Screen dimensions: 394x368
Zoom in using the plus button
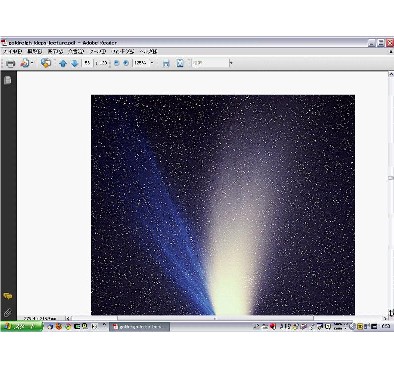[x=126, y=63]
